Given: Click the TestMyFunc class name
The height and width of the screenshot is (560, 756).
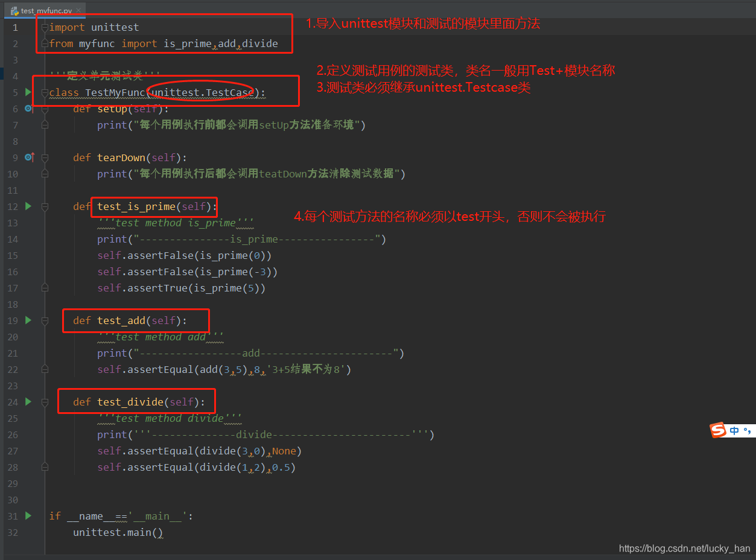Looking at the screenshot, I should [x=115, y=92].
